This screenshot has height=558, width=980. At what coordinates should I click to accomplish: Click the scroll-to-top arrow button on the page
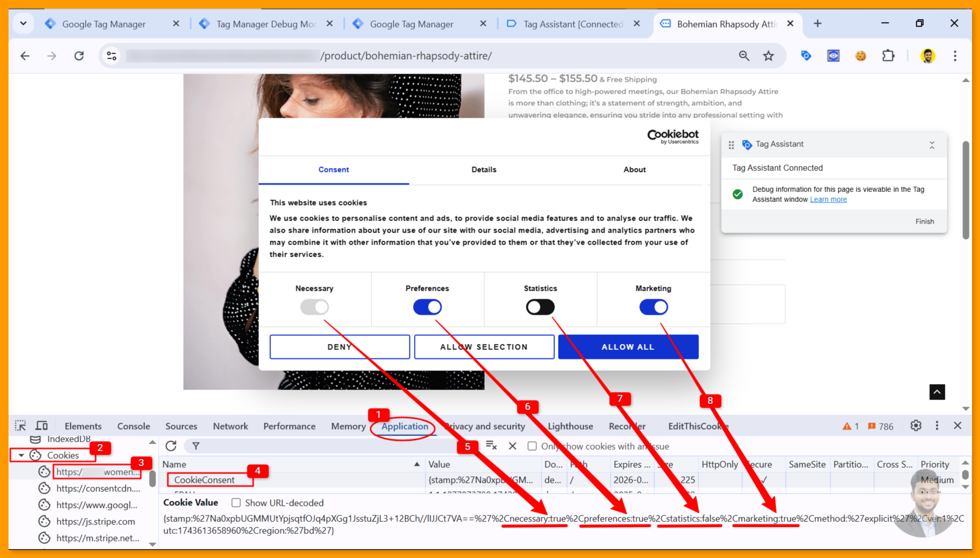point(937,392)
